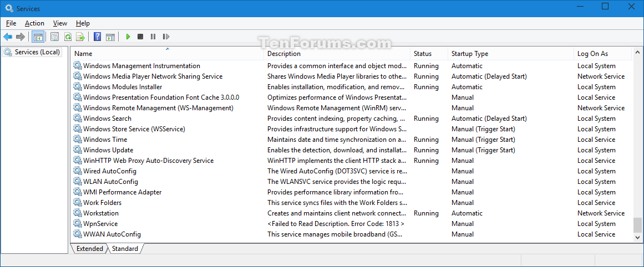The width and height of the screenshot is (644, 267).
Task: Click Running status of Windows Modules Installer
Action: pos(426,87)
